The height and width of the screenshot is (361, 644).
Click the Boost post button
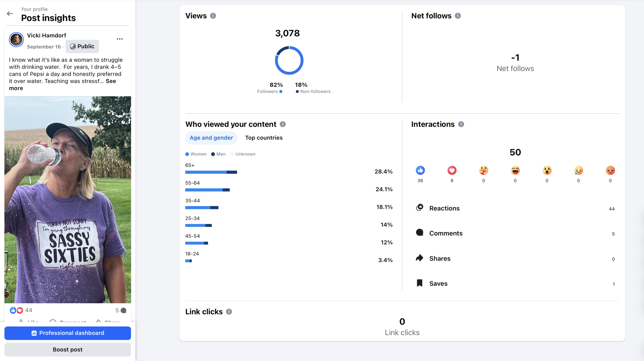pos(67,350)
